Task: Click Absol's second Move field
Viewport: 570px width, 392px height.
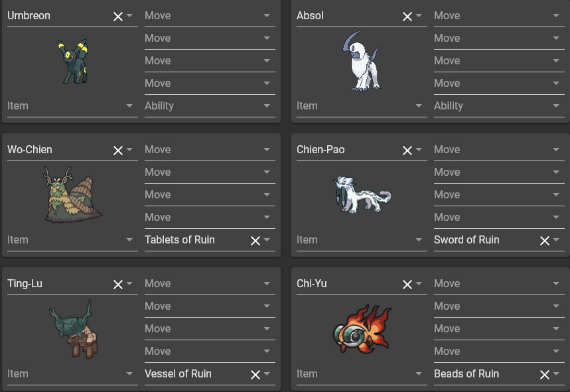Action: click(x=499, y=38)
